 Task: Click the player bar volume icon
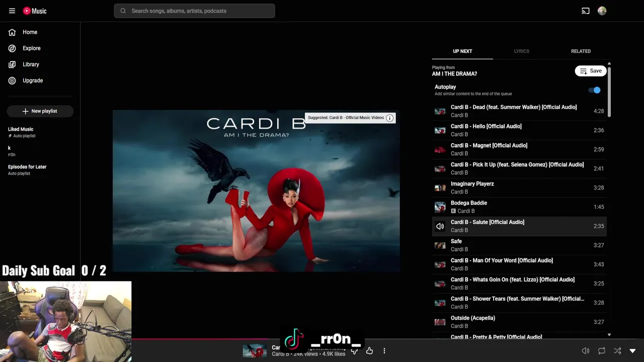coord(586,351)
